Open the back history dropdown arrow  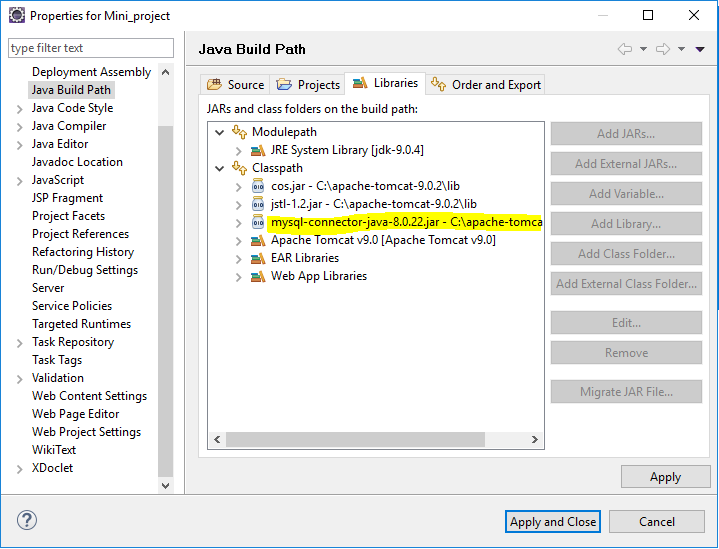643,49
